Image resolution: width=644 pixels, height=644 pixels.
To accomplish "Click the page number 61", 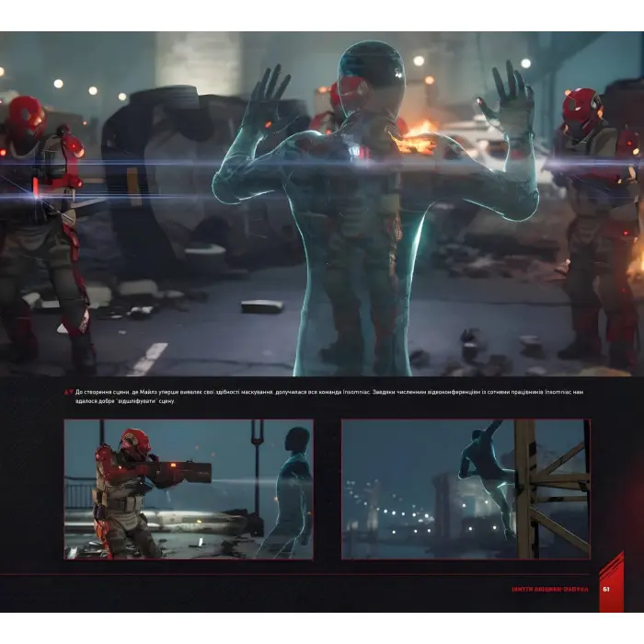I will pyautogui.click(x=606, y=591).
